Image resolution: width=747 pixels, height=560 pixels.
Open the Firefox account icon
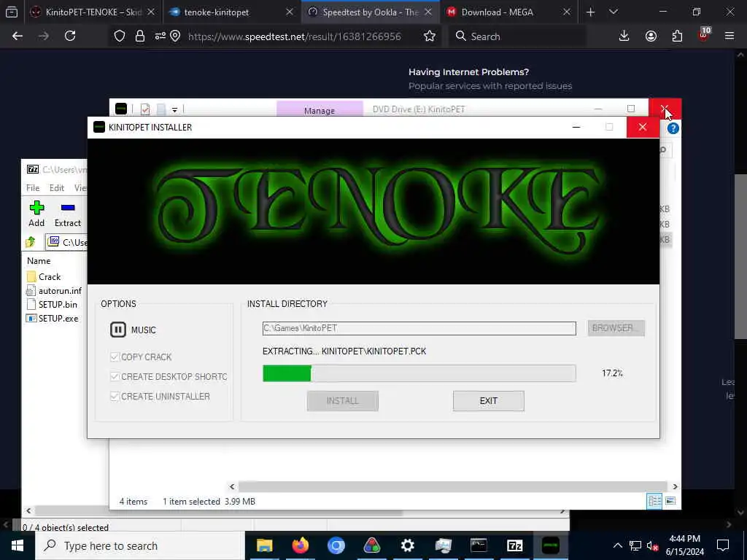[651, 36]
